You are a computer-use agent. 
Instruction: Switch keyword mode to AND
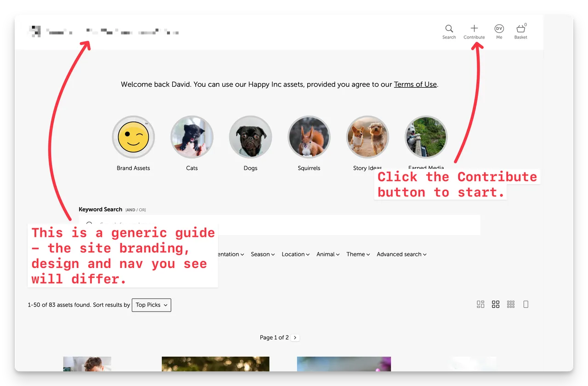[x=131, y=210]
